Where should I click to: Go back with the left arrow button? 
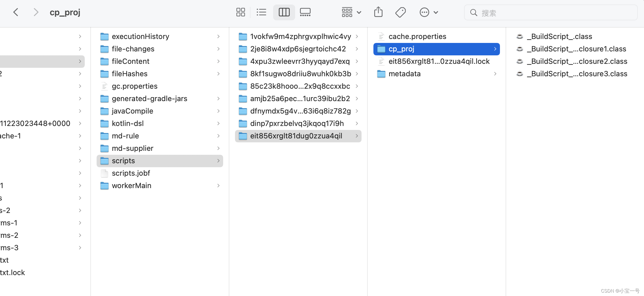[16, 12]
